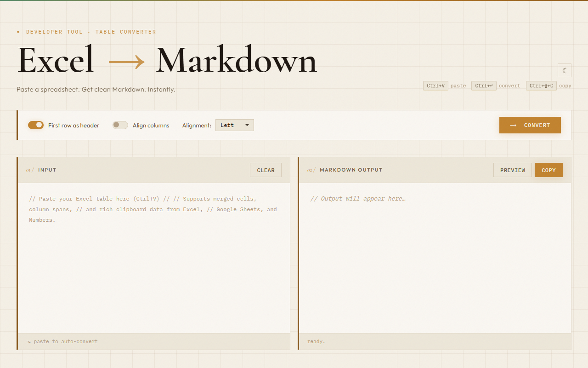The width and height of the screenshot is (588, 368).
Task: Click into the Excel table input area
Action: coord(154,258)
